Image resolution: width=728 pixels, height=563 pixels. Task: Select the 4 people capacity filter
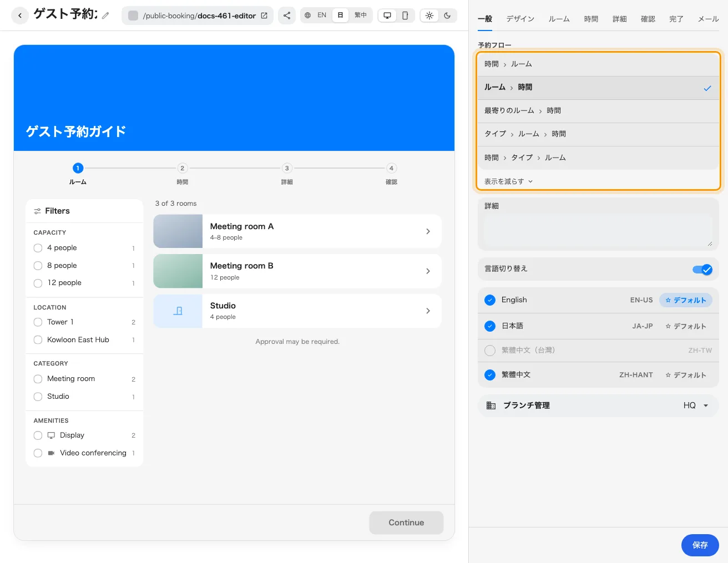[38, 248]
